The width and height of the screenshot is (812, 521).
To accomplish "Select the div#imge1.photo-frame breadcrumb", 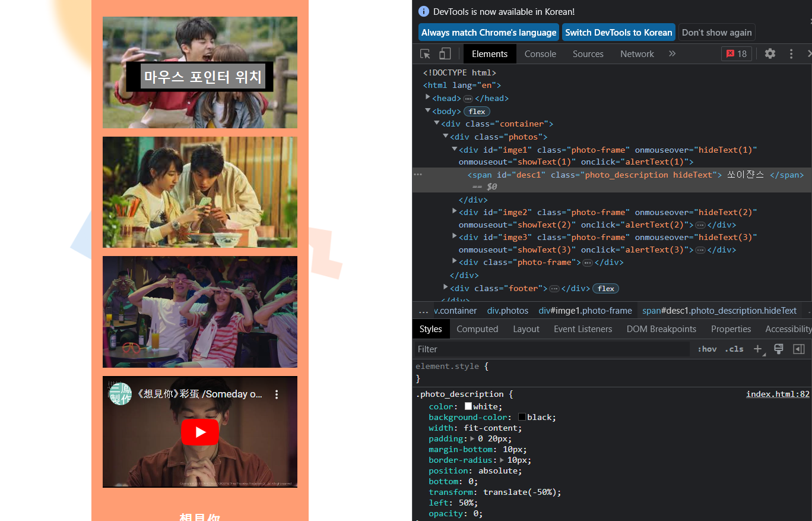I will click(x=585, y=311).
